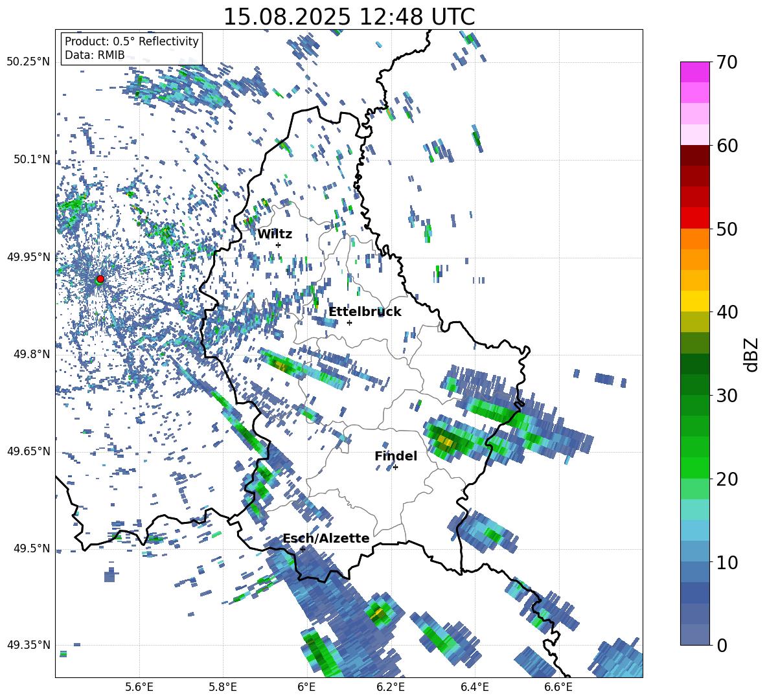Click the 70 value on colorbar

pyautogui.click(x=726, y=62)
